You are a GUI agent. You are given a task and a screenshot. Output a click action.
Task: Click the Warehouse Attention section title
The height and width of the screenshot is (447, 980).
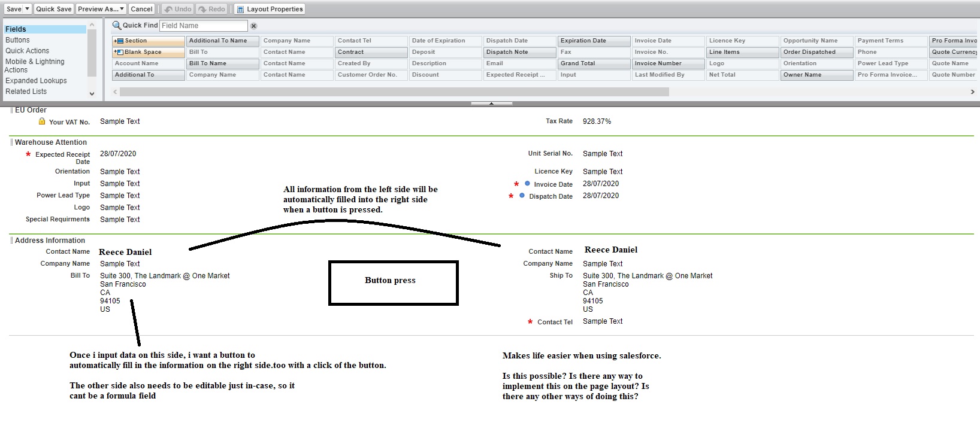[51, 142]
